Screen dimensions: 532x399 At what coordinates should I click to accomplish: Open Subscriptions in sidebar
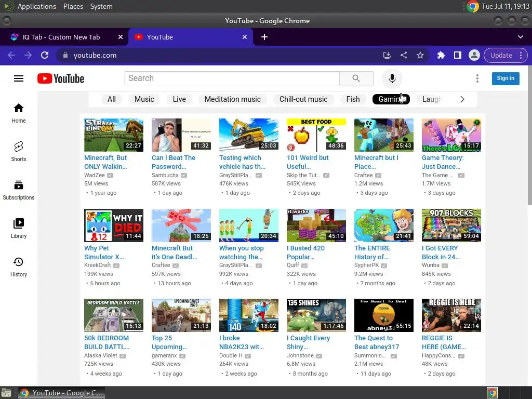coord(19,190)
